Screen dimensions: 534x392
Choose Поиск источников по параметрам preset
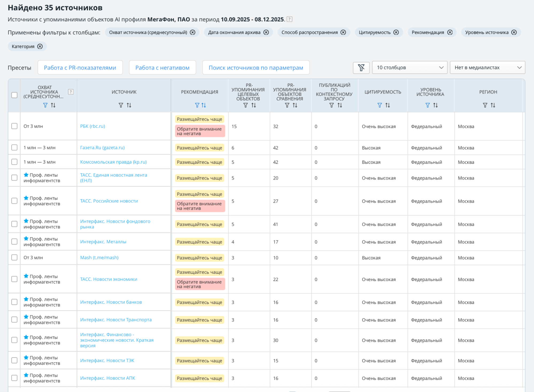pos(256,68)
